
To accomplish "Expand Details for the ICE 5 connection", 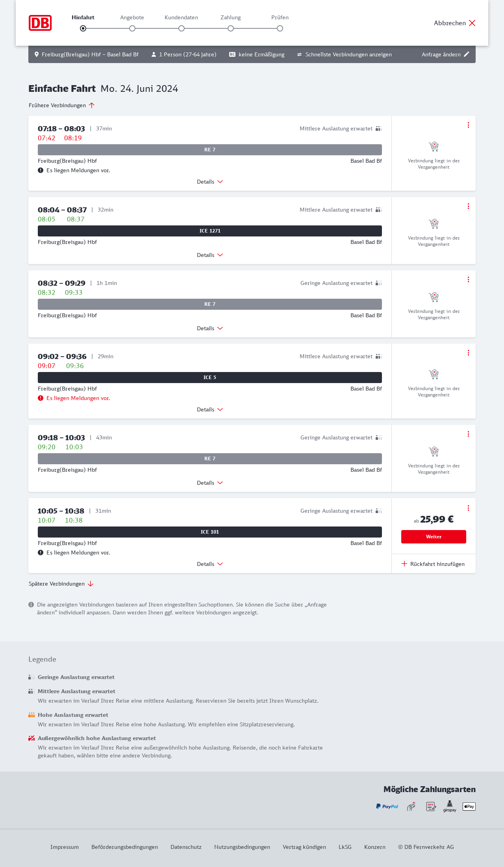I will 210,409.
